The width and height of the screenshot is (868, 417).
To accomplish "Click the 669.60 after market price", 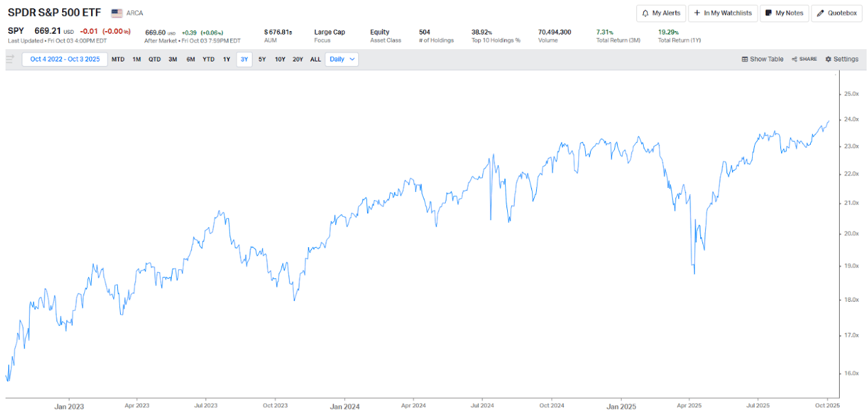I will point(155,32).
